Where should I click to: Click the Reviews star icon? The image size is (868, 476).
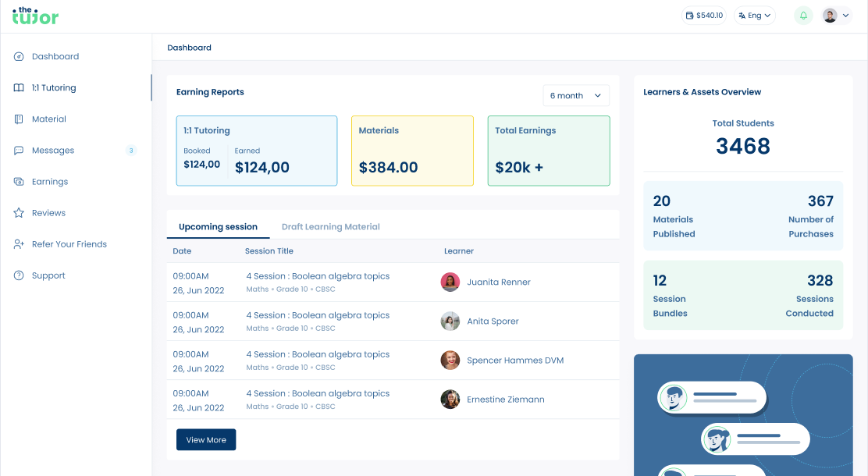[19, 213]
